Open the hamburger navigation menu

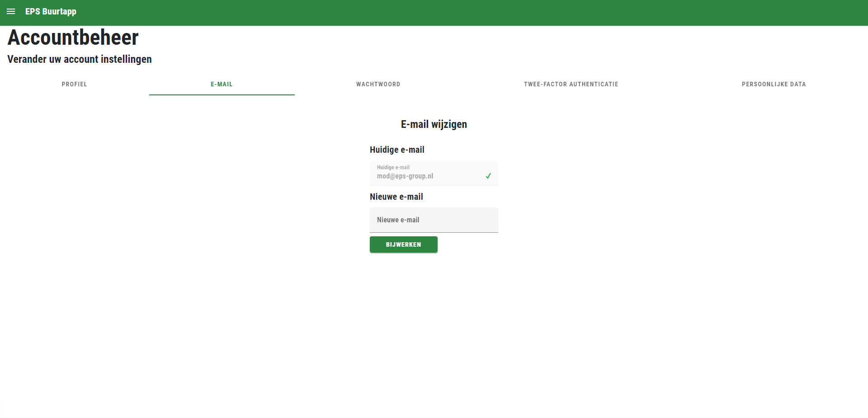11,11
